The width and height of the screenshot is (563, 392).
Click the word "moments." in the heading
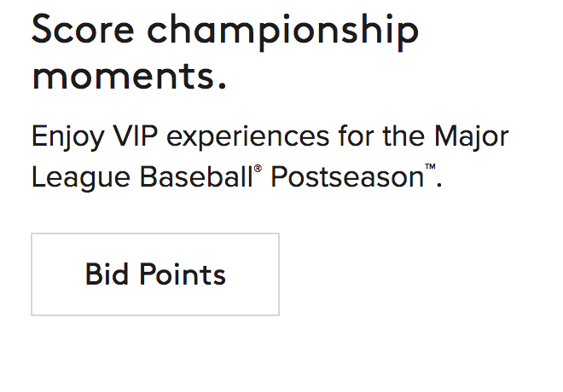pyautogui.click(x=130, y=75)
